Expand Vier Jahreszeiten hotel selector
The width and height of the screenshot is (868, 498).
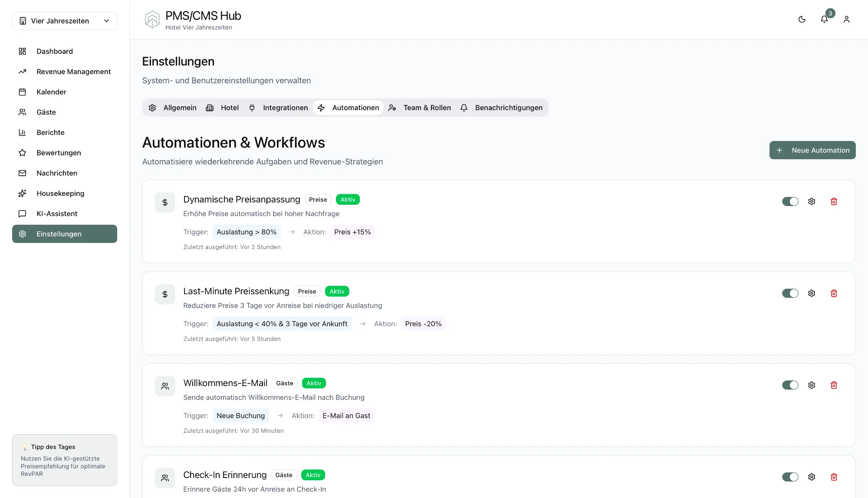65,21
